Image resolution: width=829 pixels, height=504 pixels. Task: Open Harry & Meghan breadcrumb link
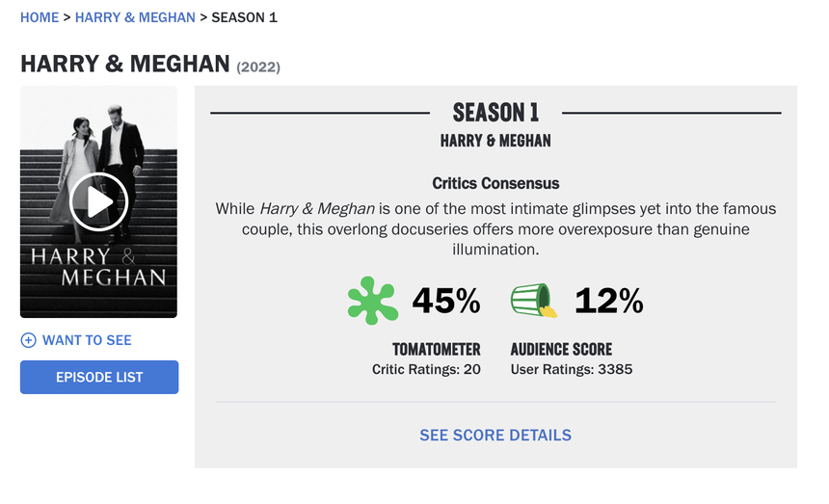click(x=135, y=17)
